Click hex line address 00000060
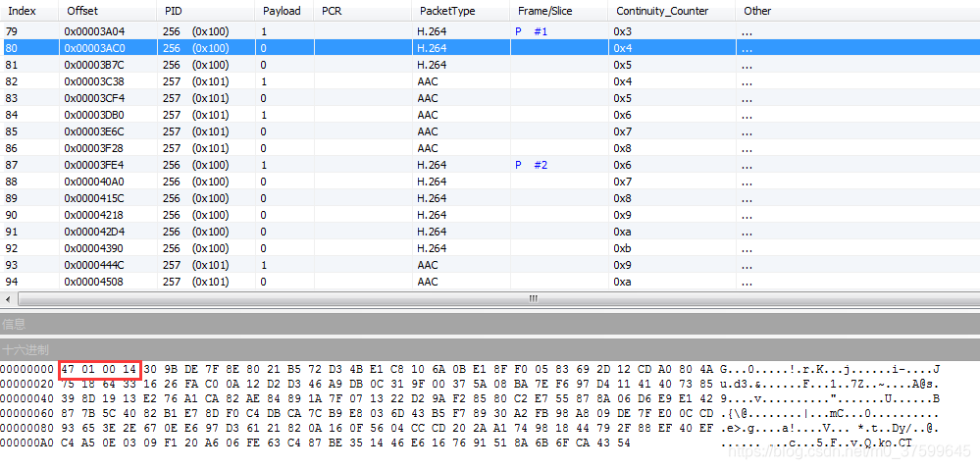The image size is (980, 469). click(x=26, y=413)
